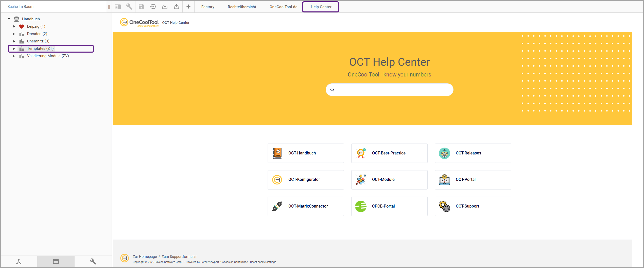Select Chemnitz (3) in the tree
644x268 pixels.
pyautogui.click(x=38, y=41)
